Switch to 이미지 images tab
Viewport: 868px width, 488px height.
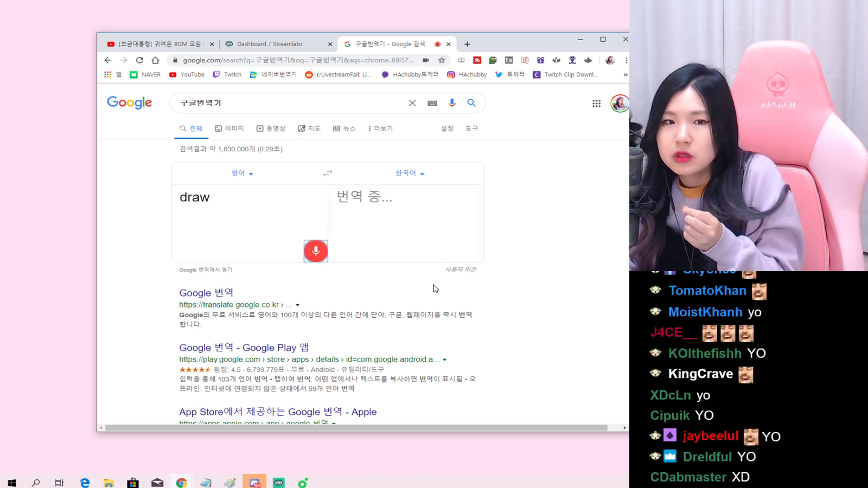coord(229,129)
